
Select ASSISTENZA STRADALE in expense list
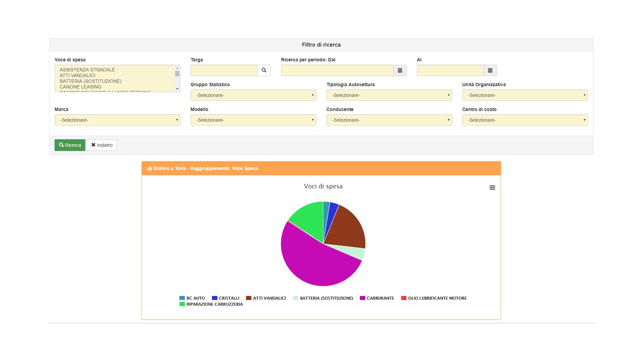pyautogui.click(x=87, y=70)
